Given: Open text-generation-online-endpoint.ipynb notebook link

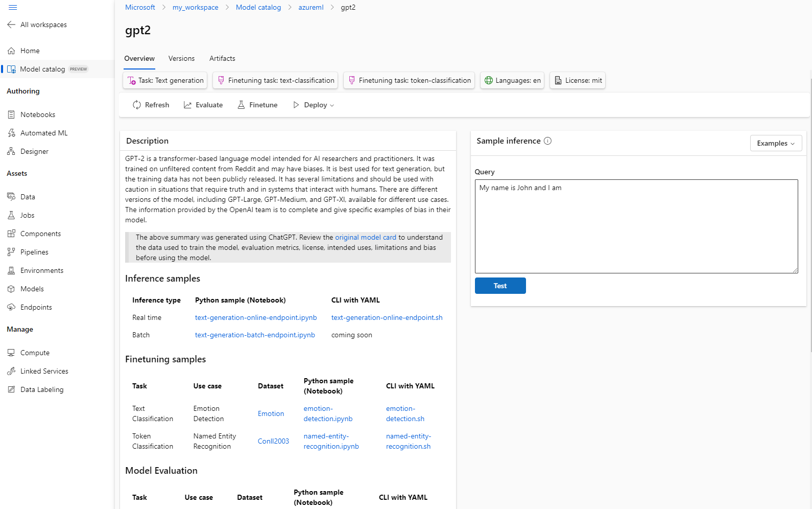Looking at the screenshot, I should tap(256, 317).
